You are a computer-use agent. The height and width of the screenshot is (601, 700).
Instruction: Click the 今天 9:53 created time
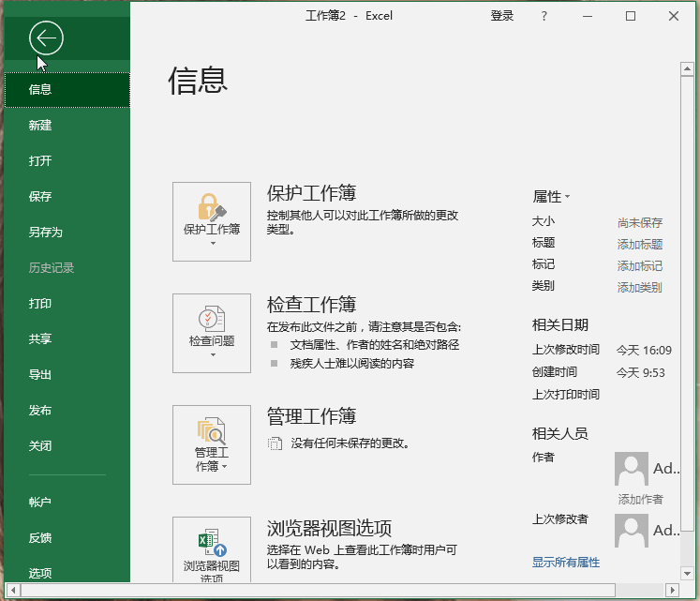(x=641, y=372)
